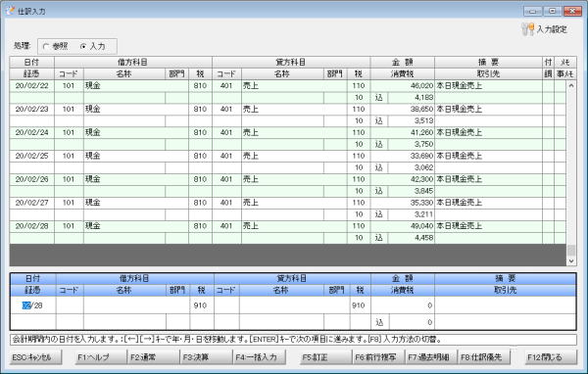Click F8:仕訳優先 button
The height and width of the screenshot is (374, 588).
[484, 357]
